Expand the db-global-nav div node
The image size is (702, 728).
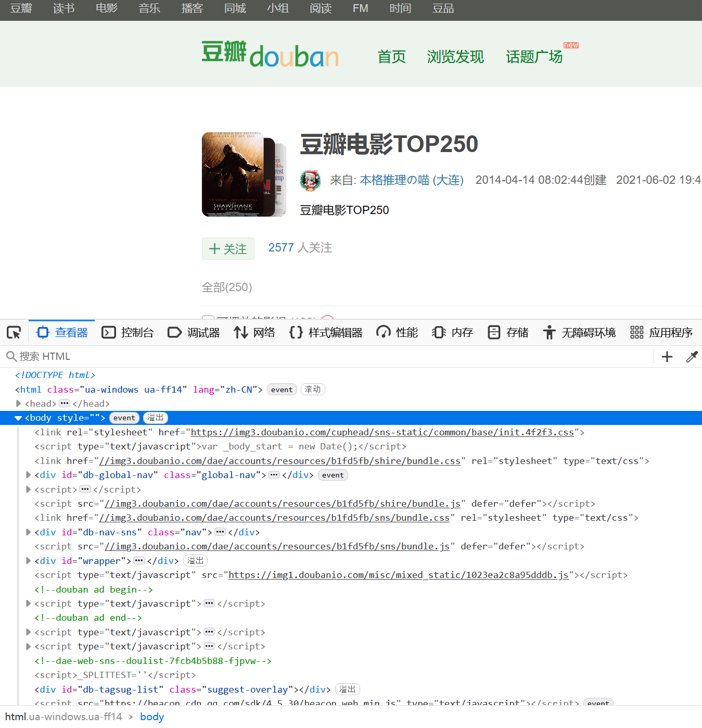pos(29,475)
